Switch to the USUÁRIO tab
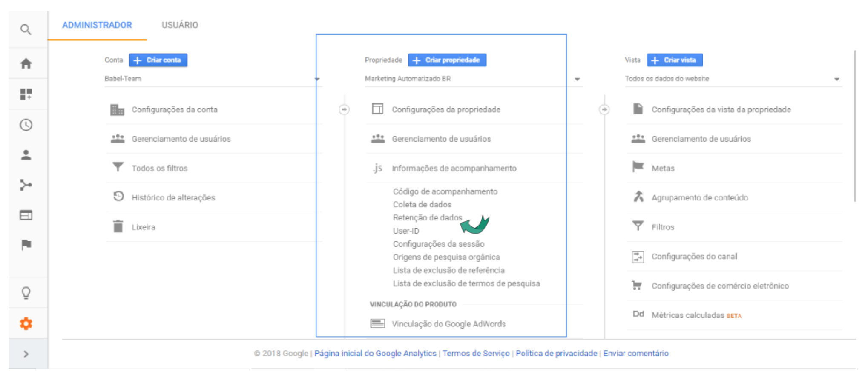 pos(180,25)
